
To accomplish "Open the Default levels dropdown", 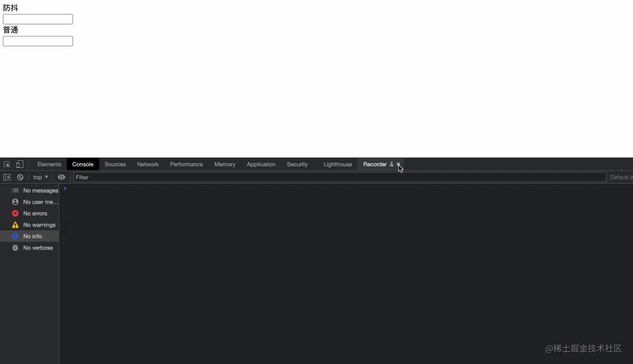I will tap(621, 177).
